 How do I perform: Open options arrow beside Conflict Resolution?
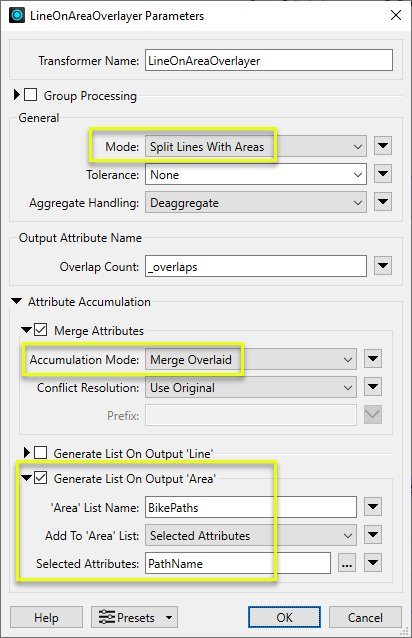[x=373, y=387]
